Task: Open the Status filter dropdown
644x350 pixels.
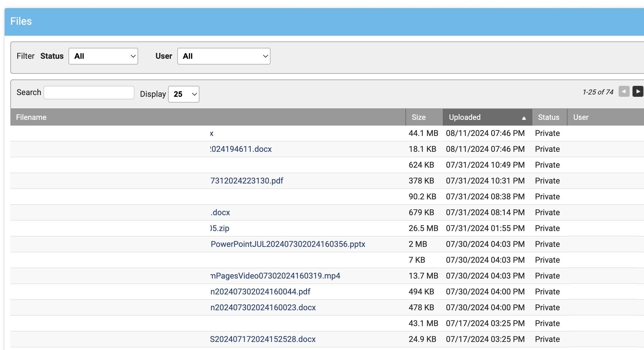Action: (x=103, y=56)
